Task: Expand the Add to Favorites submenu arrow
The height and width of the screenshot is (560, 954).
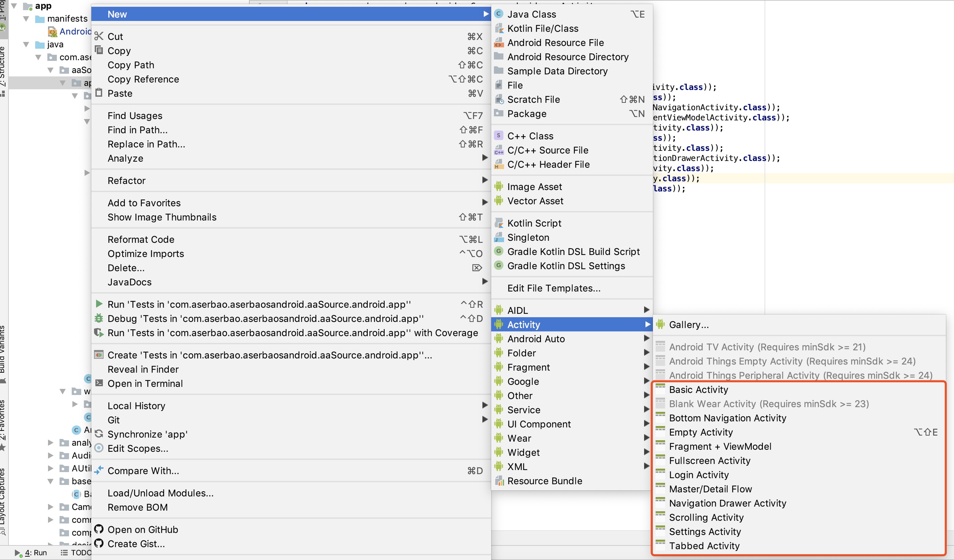Action: [x=485, y=203]
